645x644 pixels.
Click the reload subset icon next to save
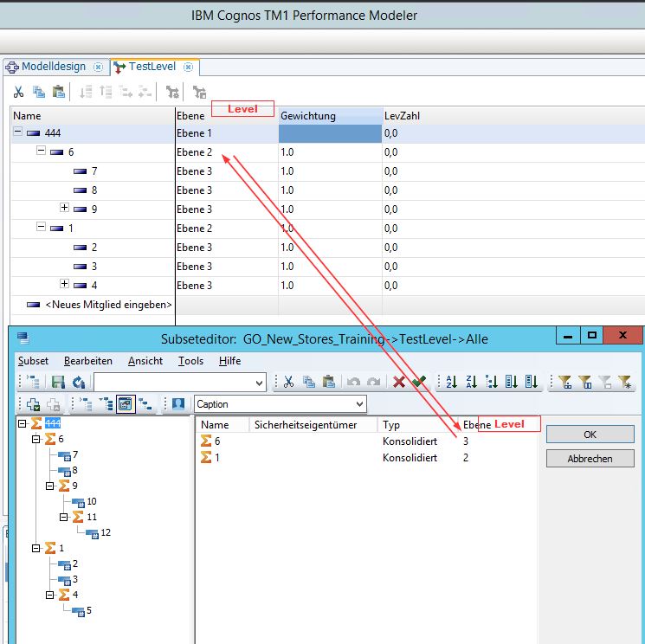click(79, 383)
